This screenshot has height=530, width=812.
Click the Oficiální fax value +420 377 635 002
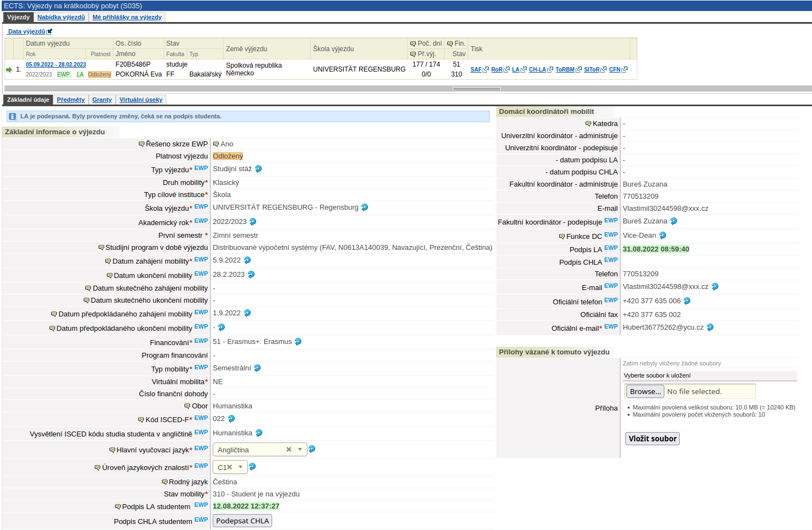(652, 315)
